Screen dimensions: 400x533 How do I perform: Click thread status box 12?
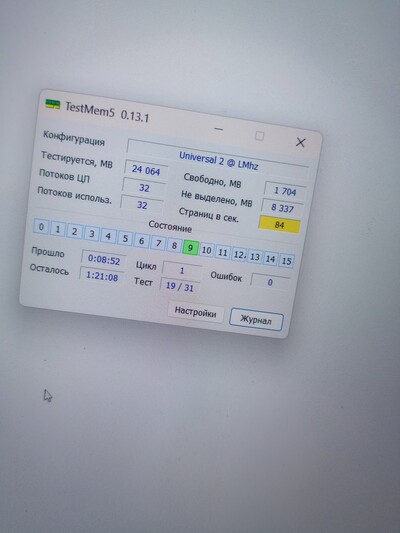click(239, 254)
